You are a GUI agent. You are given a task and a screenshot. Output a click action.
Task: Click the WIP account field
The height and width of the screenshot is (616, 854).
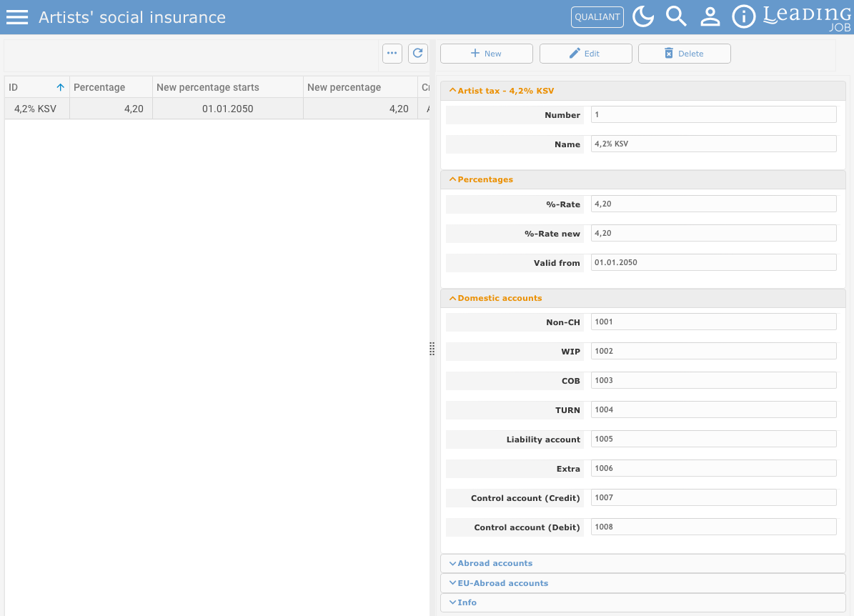pos(713,352)
